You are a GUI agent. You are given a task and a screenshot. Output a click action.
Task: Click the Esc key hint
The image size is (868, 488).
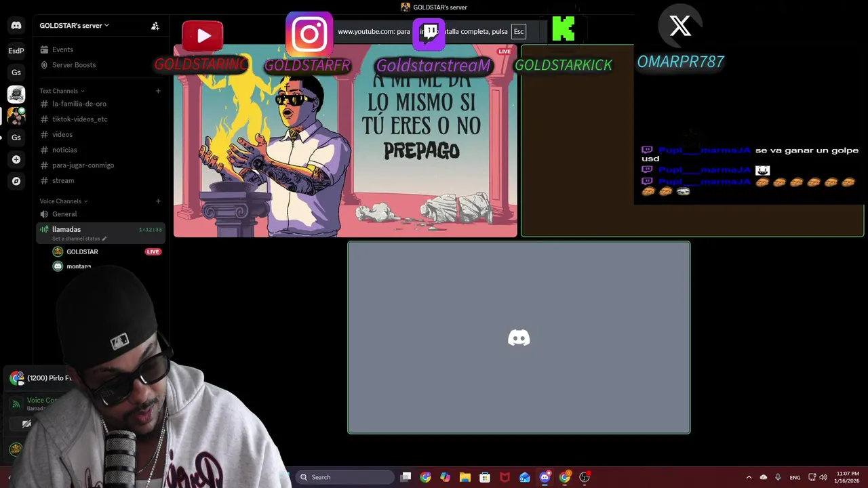coord(519,32)
